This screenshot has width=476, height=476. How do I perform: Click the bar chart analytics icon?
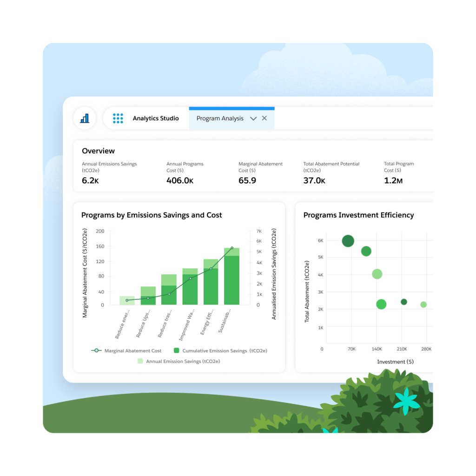[x=85, y=119]
